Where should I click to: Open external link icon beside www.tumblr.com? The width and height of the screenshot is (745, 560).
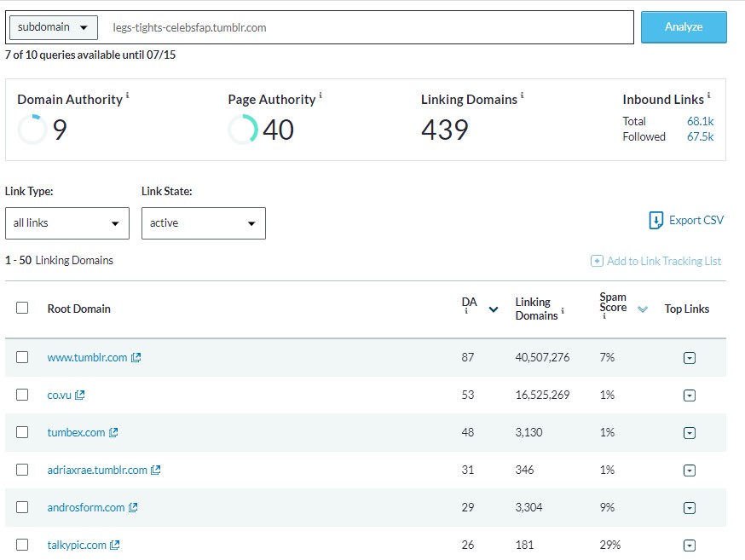pyautogui.click(x=136, y=357)
